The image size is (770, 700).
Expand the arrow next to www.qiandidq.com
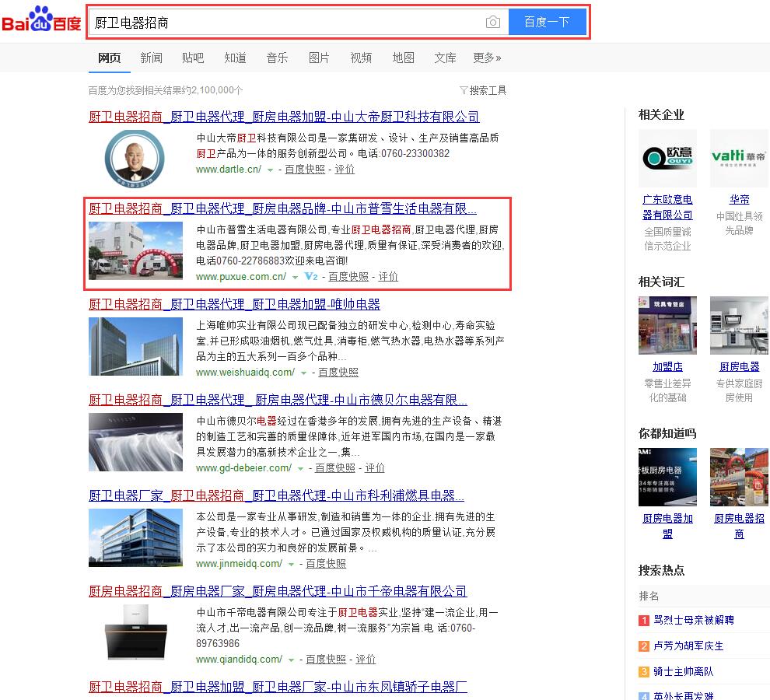point(292,660)
